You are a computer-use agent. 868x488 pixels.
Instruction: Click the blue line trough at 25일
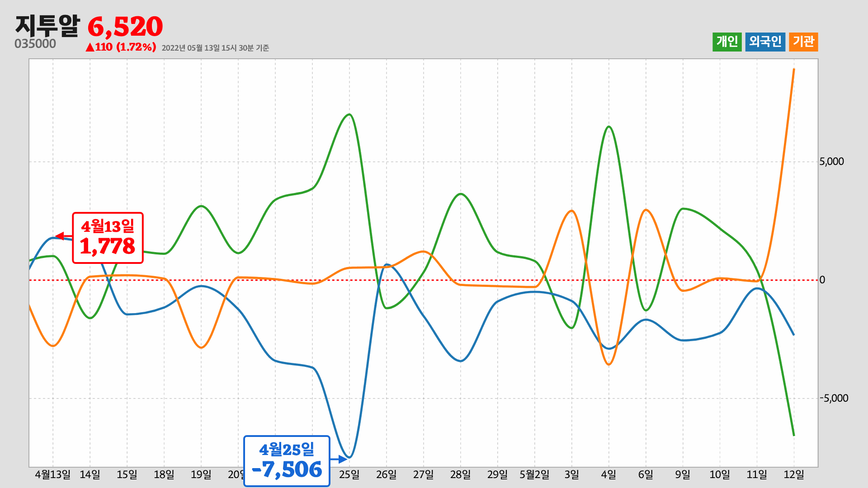pos(349,457)
